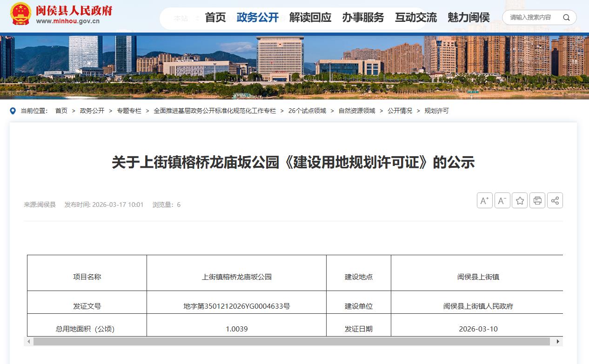Click the 规划许可 breadcrumb link
The image size is (589, 364).
(436, 111)
